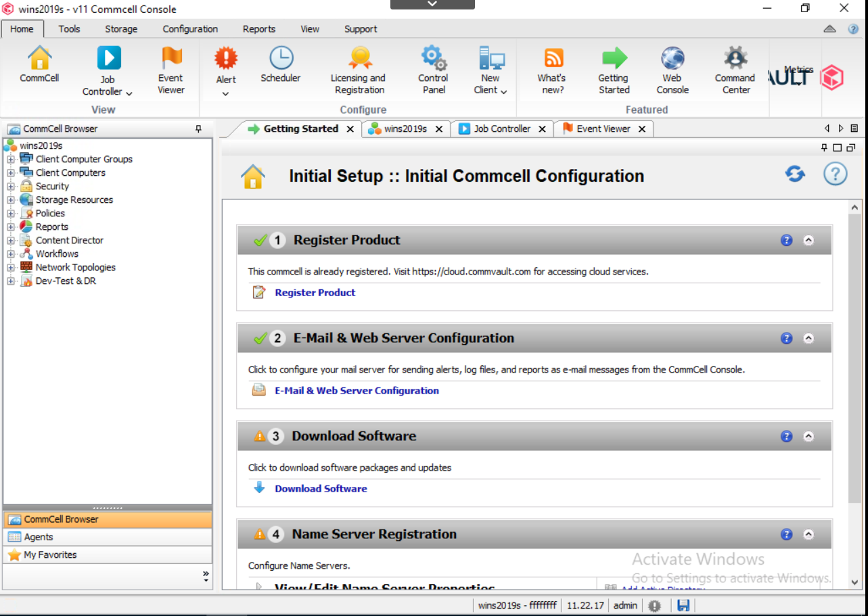The width and height of the screenshot is (868, 616).
Task: Click the New Client ribbon icon
Action: point(491,58)
